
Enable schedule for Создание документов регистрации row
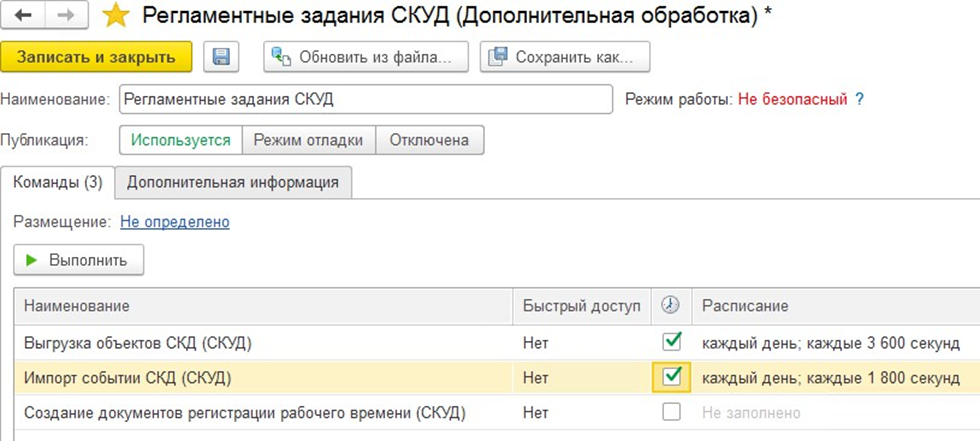tap(672, 412)
